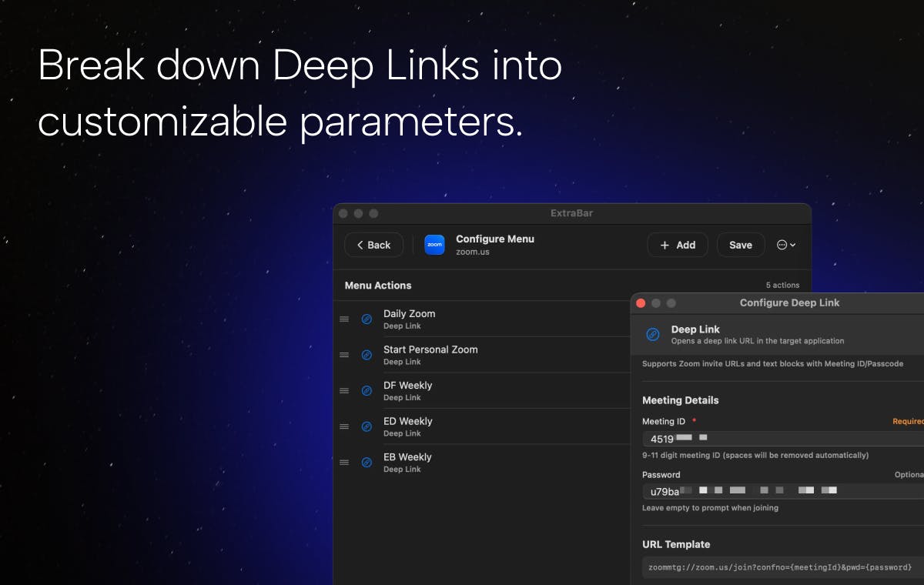Open the ellipsis more options dropdown
The width and height of the screenshot is (924, 585).
pyautogui.click(x=786, y=245)
